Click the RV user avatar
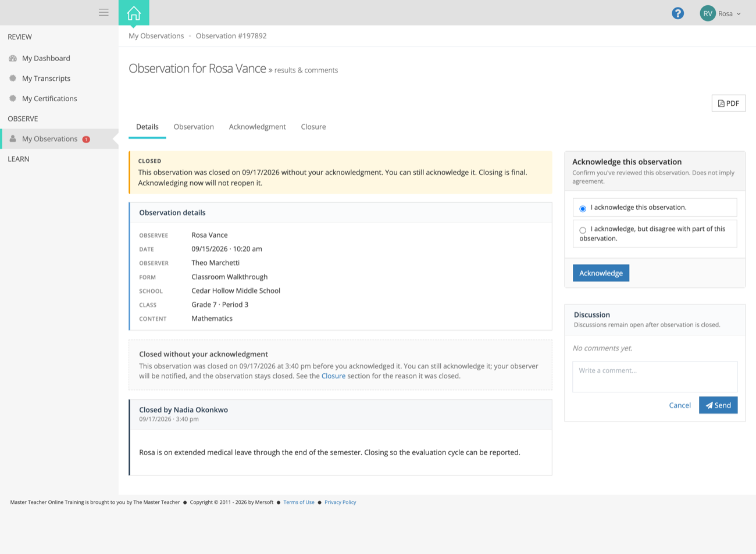Image resolution: width=756 pixels, height=554 pixels. (x=708, y=13)
